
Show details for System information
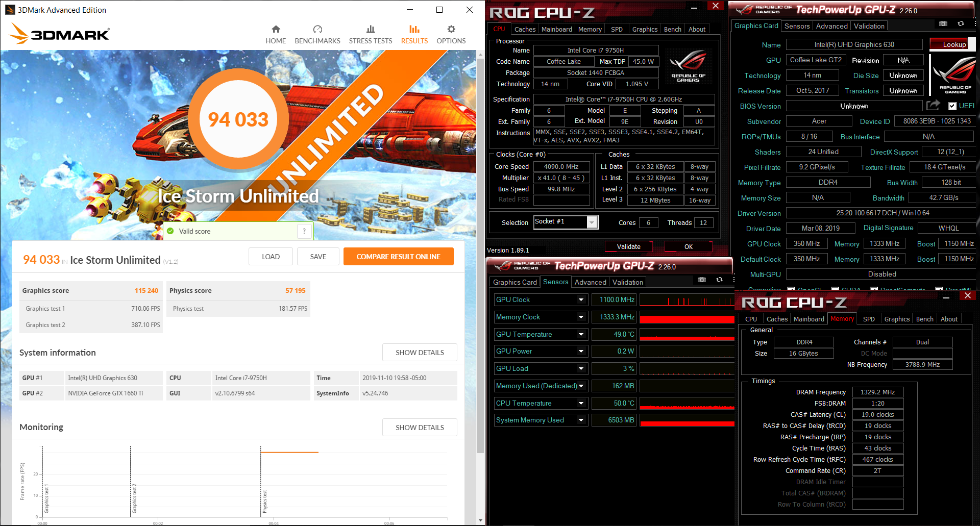tap(420, 353)
